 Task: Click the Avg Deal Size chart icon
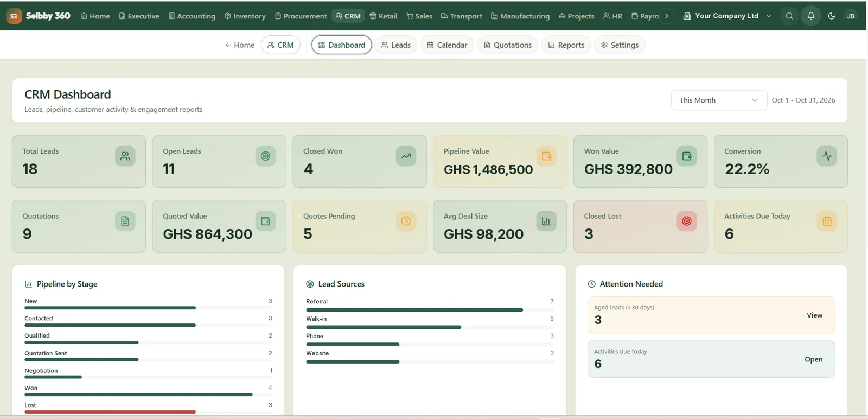click(x=546, y=221)
